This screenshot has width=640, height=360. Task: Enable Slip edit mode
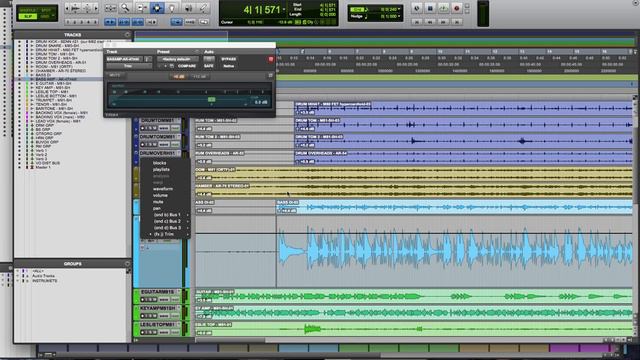[28, 16]
